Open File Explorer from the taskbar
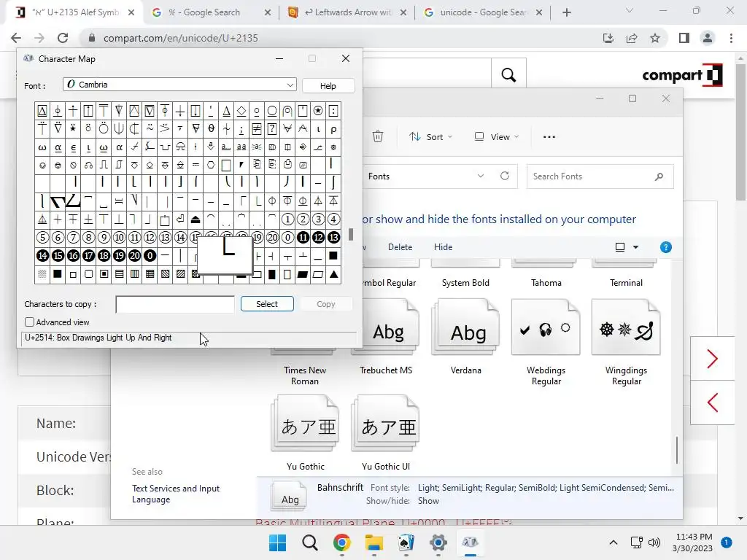This screenshot has width=747, height=560. point(374,542)
